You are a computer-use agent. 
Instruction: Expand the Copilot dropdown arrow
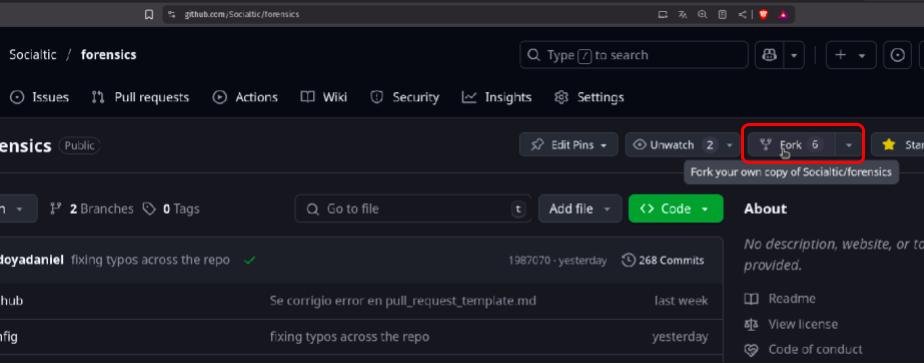pyautogui.click(x=794, y=55)
